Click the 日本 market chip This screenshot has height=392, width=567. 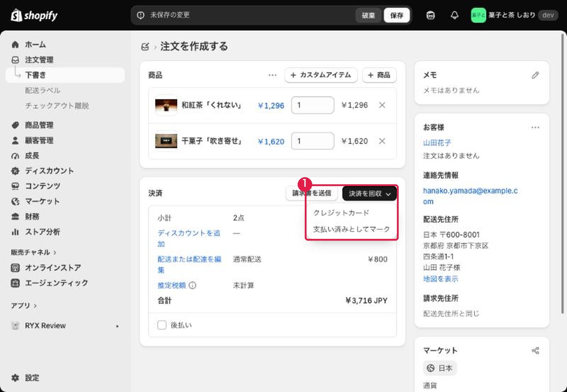[440, 368]
